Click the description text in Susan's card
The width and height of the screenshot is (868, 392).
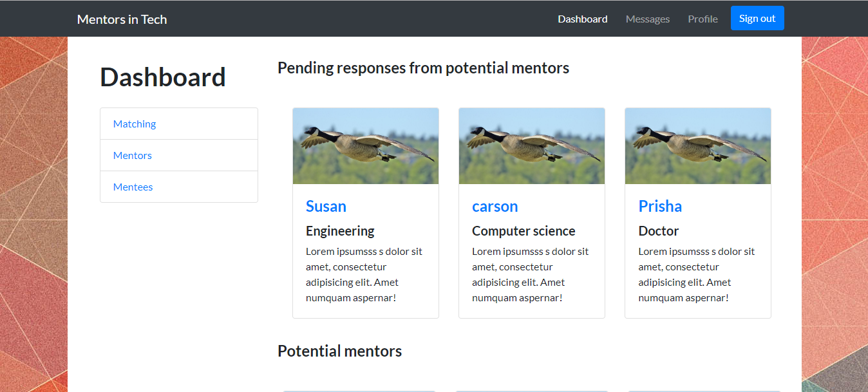coord(364,274)
